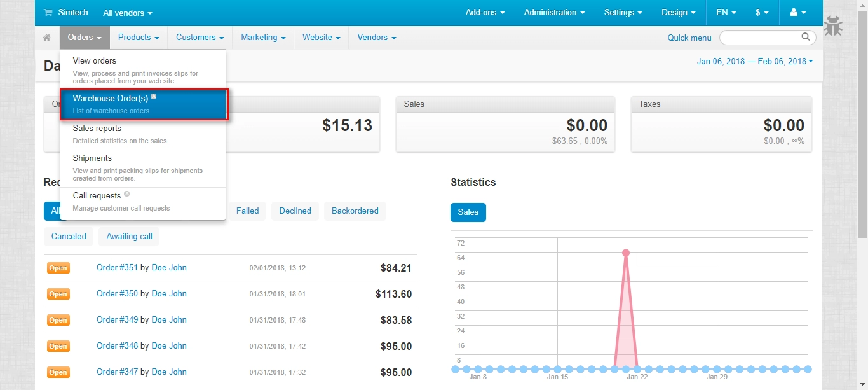868x390 pixels.
Task: Click the Sales $0.00 value
Action: [587, 125]
